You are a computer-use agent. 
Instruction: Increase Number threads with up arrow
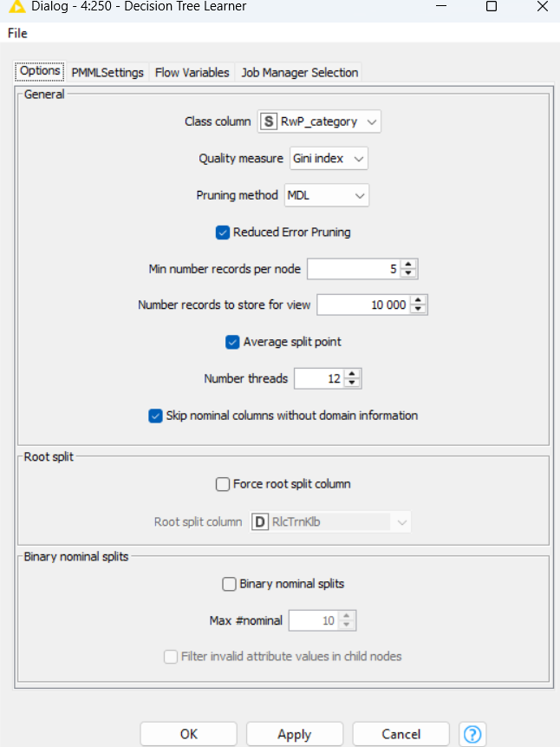tap(353, 374)
